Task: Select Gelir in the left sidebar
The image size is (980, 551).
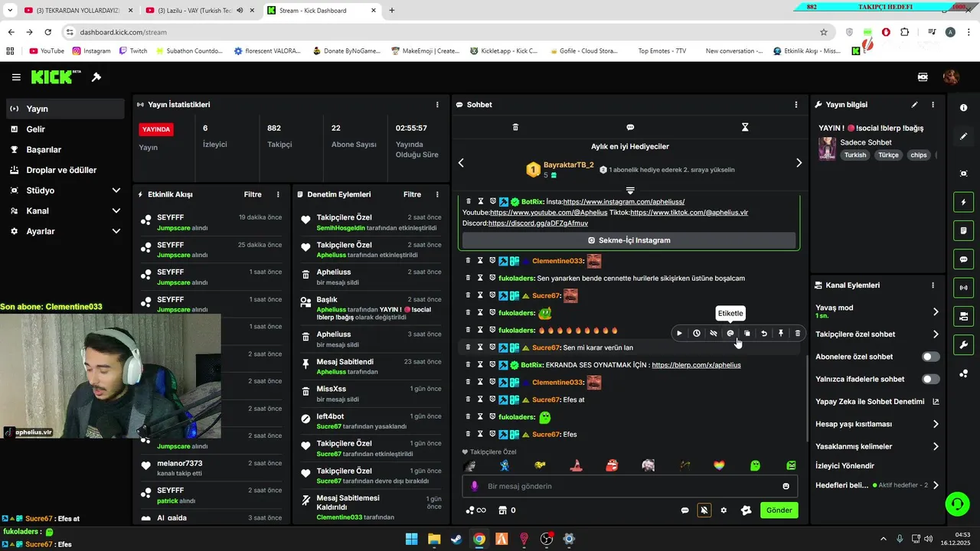Action: (65, 129)
